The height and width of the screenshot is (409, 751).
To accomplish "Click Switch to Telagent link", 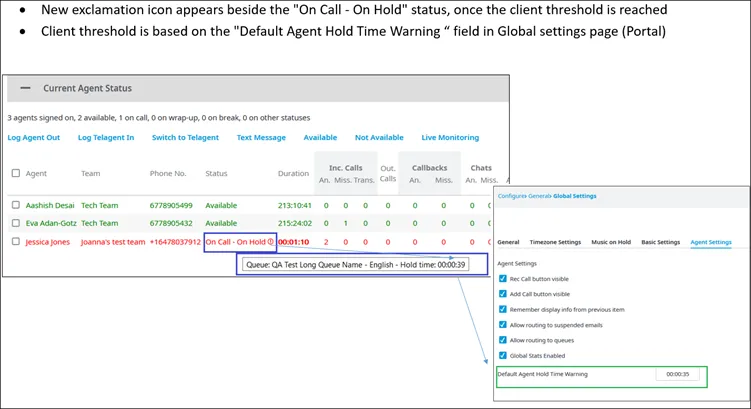I will (x=185, y=137).
